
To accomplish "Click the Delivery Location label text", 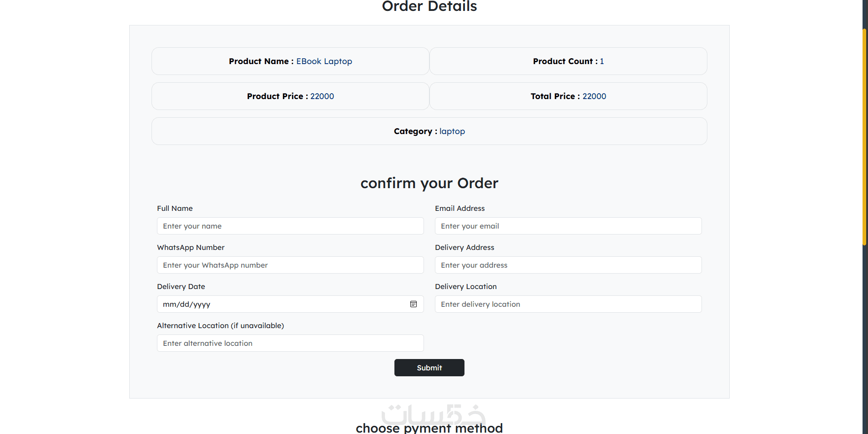I will [x=465, y=286].
